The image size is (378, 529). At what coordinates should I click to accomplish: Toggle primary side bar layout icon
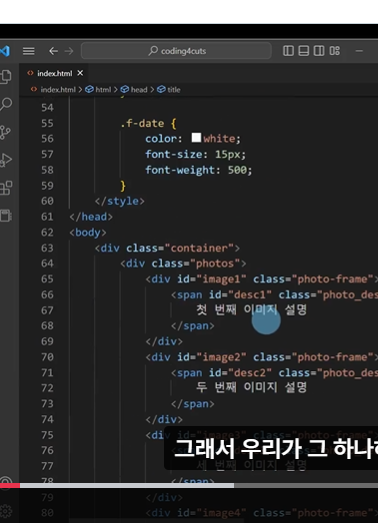(288, 51)
